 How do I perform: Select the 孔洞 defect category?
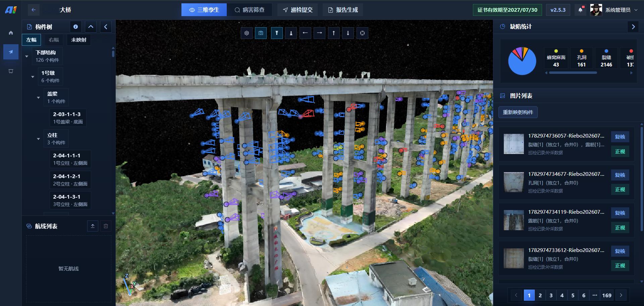point(582,58)
